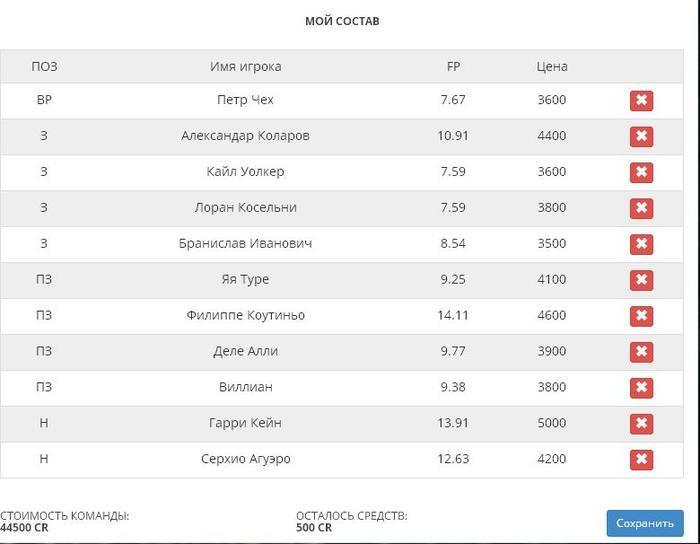700x544 pixels.
Task: Remove Петр Чех from the squad
Action: 641,100
